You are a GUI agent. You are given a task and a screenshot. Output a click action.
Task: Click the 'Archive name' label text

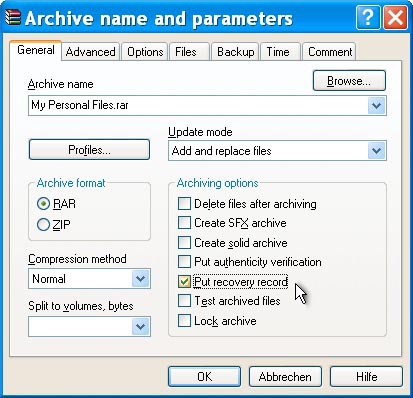click(x=61, y=84)
